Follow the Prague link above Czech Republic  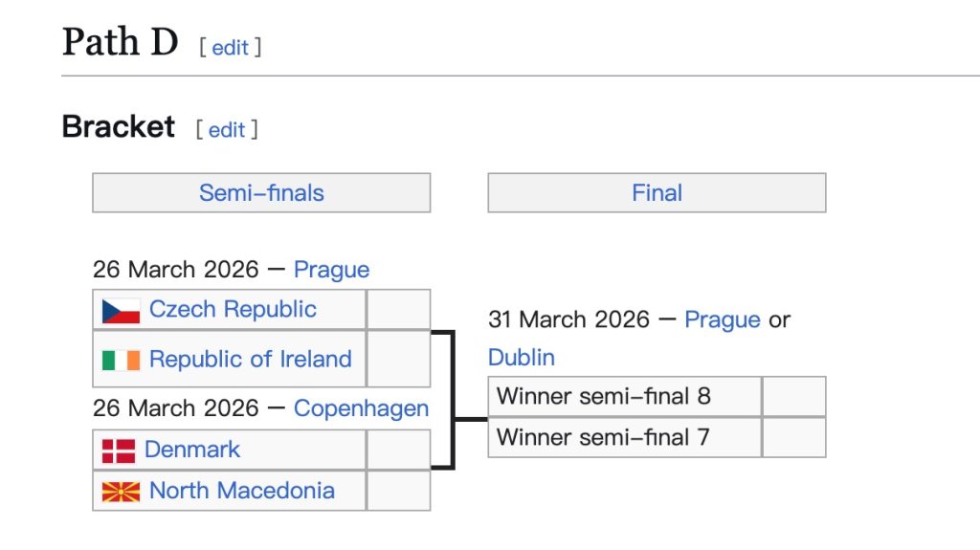pyautogui.click(x=331, y=270)
